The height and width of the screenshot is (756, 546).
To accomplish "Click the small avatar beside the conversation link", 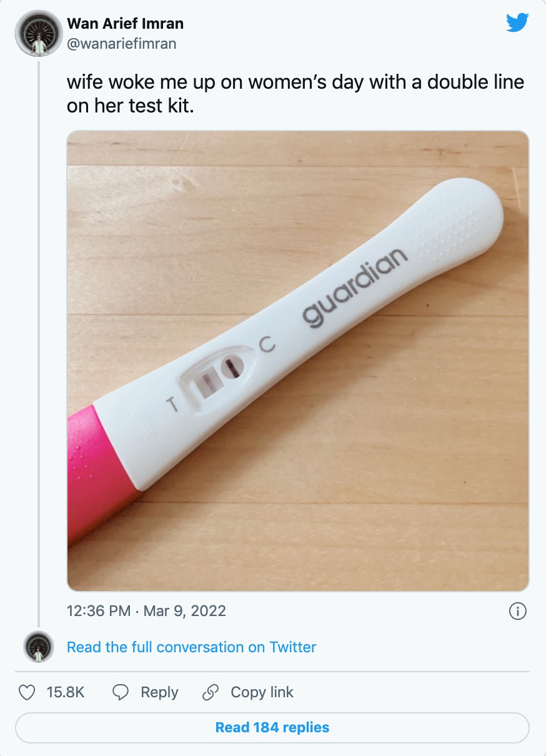I will coord(39,647).
